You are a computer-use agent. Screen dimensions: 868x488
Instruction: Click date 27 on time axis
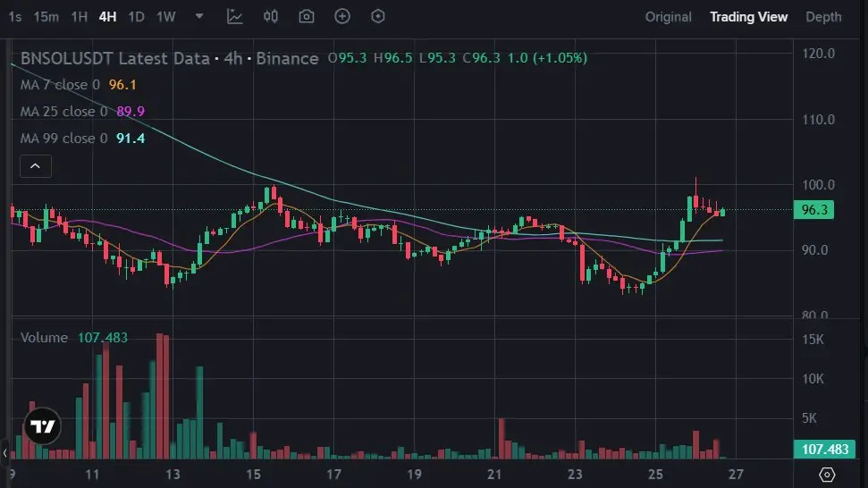(x=736, y=475)
